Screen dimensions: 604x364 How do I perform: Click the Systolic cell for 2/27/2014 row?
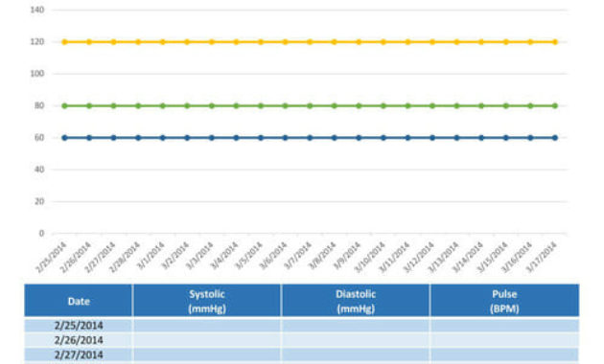(207, 354)
